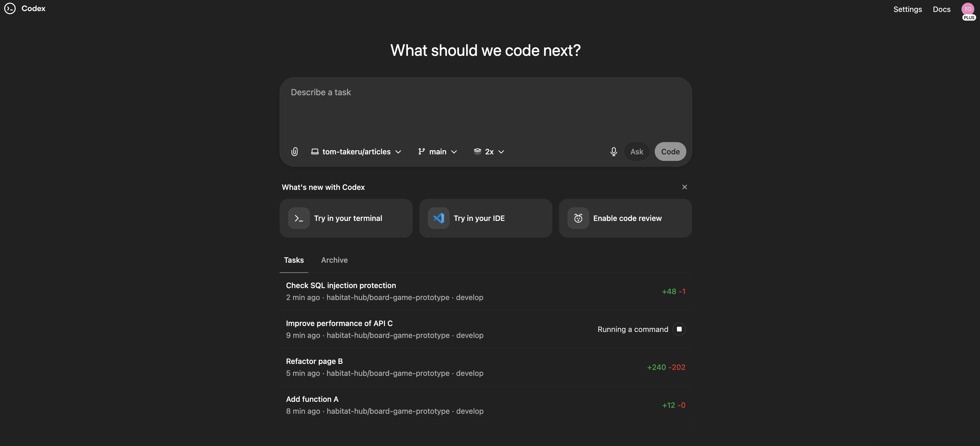Stop the running command on Improve performance task
Screen dimensions: 980x446
679,329
